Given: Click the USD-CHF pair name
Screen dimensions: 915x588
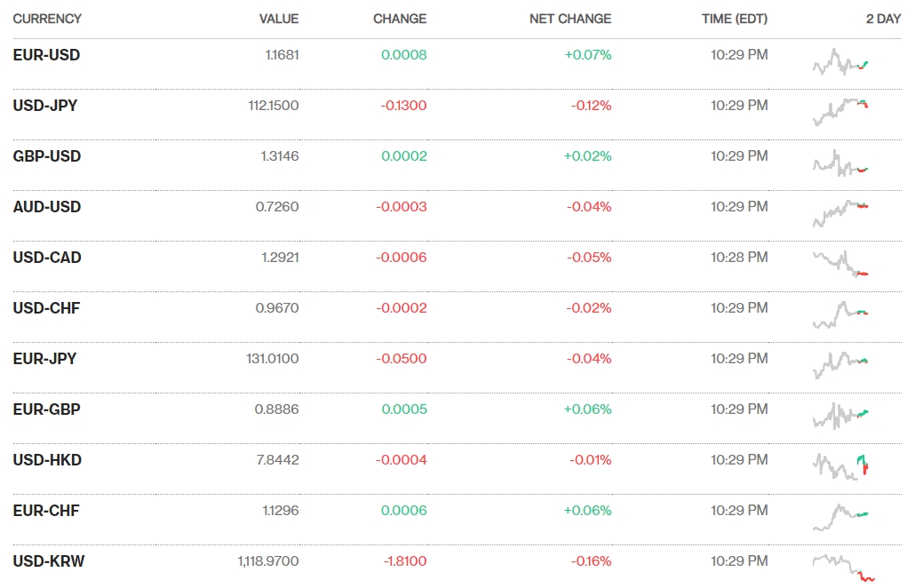Looking at the screenshot, I should (x=47, y=308).
